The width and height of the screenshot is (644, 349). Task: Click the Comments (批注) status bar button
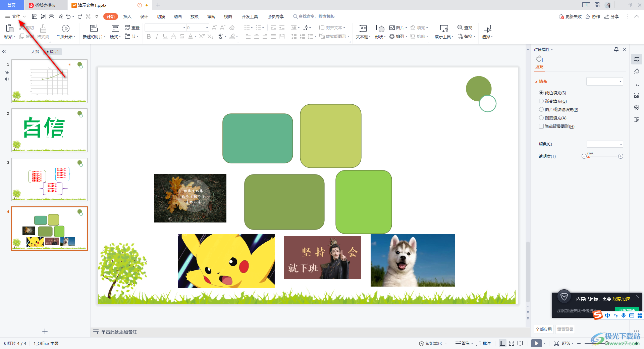483,343
